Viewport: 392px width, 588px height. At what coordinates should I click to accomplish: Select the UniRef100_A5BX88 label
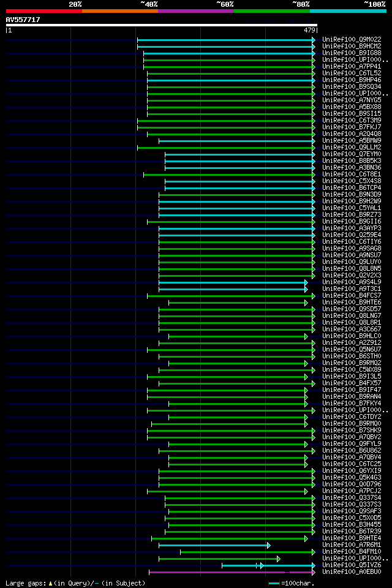point(352,107)
